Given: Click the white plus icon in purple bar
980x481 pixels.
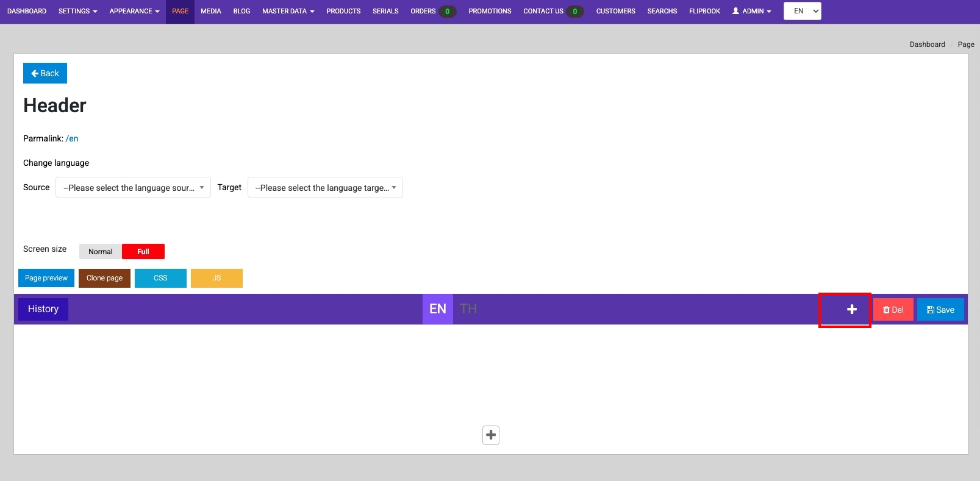Looking at the screenshot, I should pos(851,310).
